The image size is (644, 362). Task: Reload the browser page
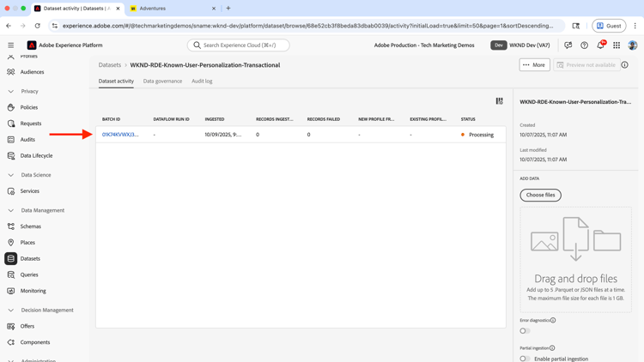[x=38, y=26]
